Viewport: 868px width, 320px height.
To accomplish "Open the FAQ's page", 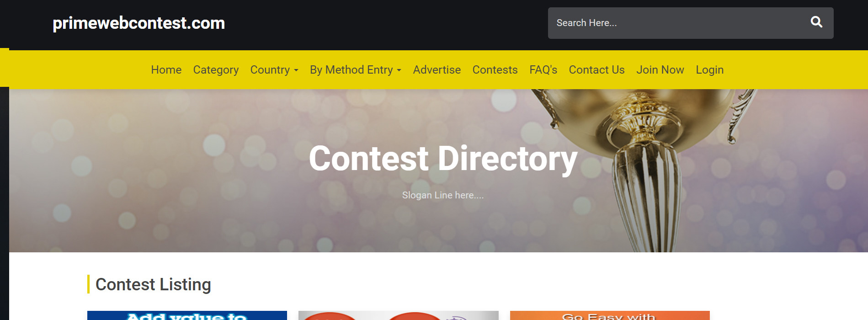I will click(543, 70).
